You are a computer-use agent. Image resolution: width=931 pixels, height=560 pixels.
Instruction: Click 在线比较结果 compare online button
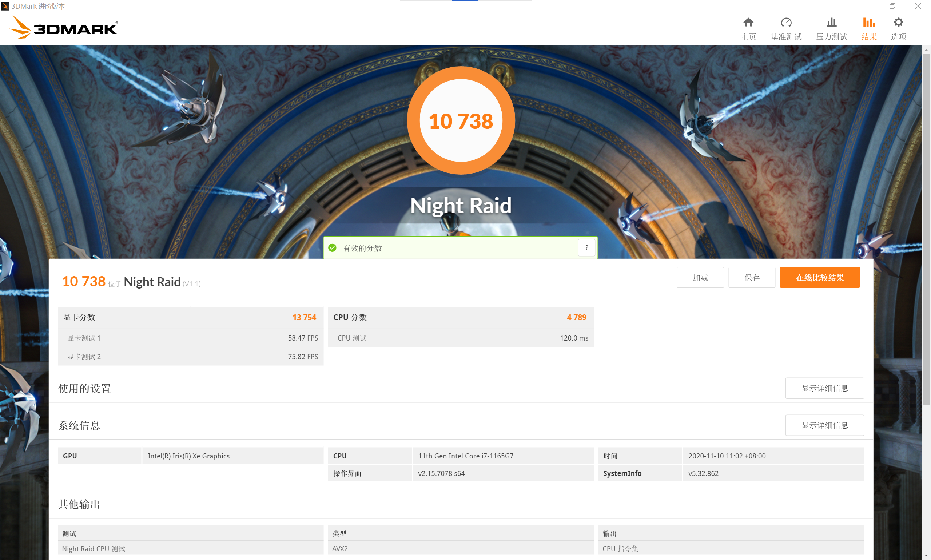click(820, 277)
